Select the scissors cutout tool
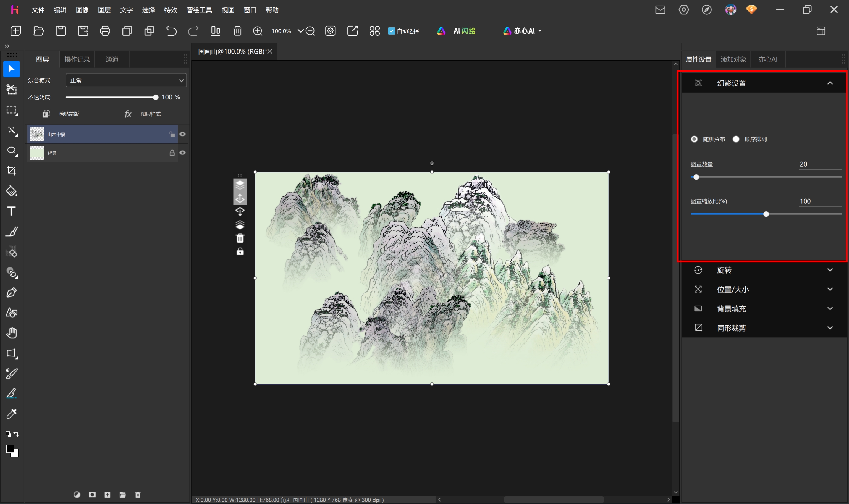The height and width of the screenshot is (504, 849). point(12,89)
